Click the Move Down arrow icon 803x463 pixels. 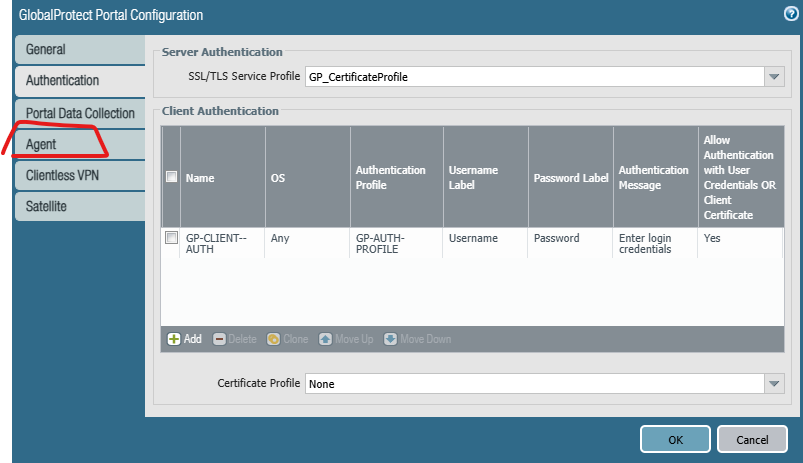[390, 339]
